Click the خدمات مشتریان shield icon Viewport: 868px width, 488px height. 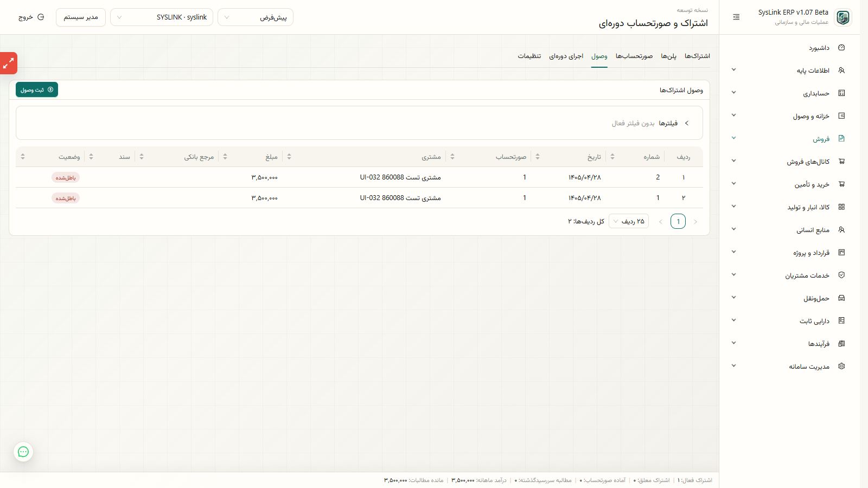tap(841, 275)
